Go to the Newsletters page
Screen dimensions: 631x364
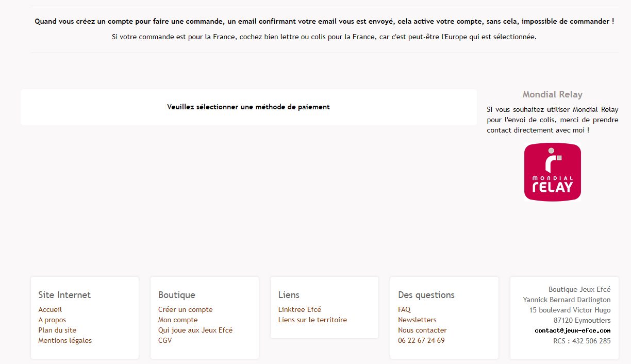point(417,320)
